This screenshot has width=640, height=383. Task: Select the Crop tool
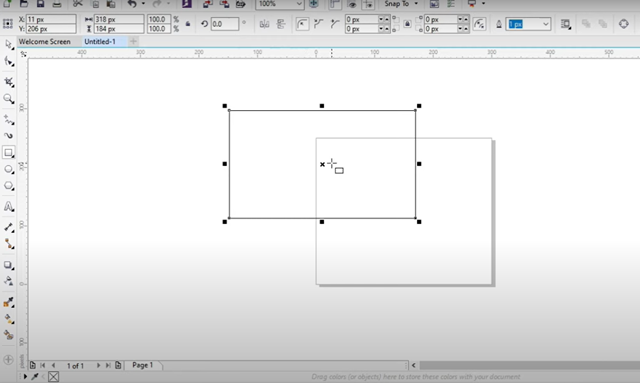tap(9, 81)
